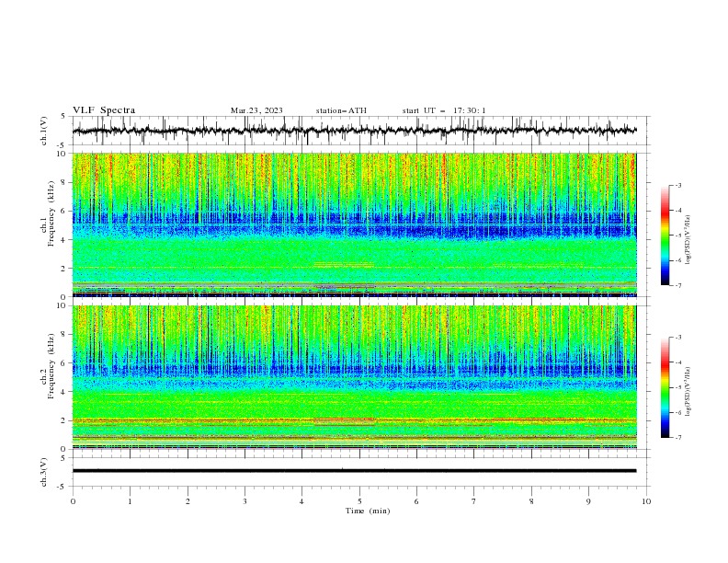Click the "-3" tick on the ch.1 color bar
This screenshot has height=563, width=728.
tap(678, 185)
